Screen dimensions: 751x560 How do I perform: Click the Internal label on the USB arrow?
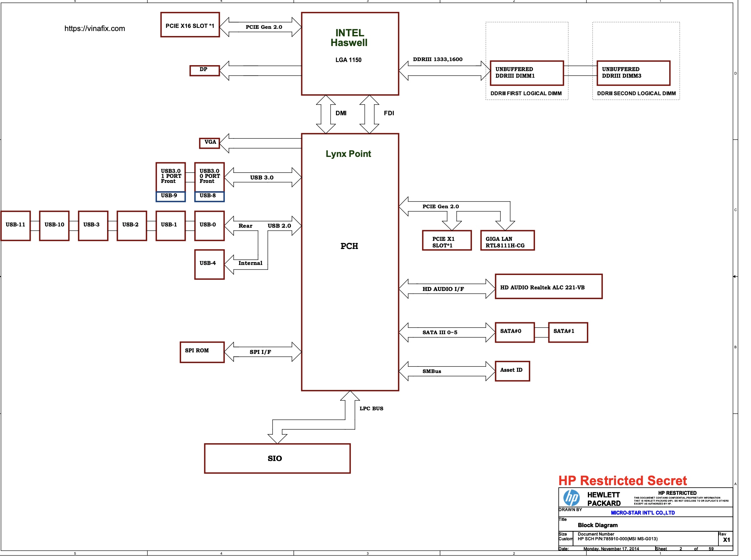[250, 263]
